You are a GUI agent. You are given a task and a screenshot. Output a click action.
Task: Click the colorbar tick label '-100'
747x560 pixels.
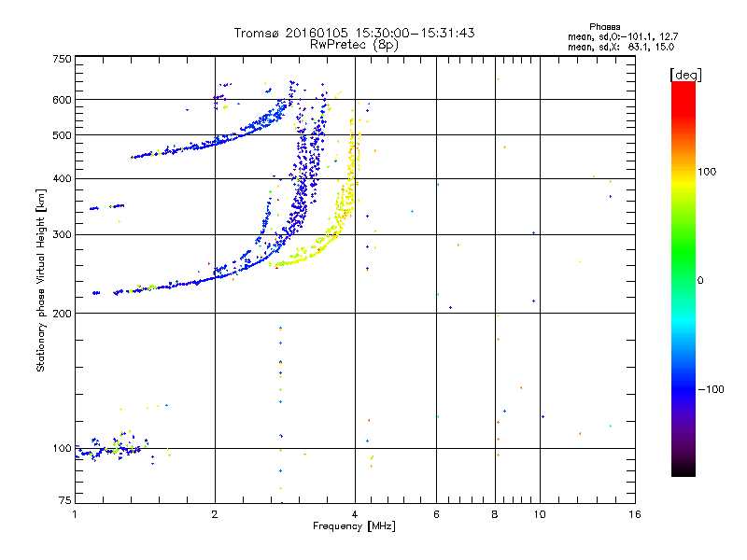pos(711,389)
